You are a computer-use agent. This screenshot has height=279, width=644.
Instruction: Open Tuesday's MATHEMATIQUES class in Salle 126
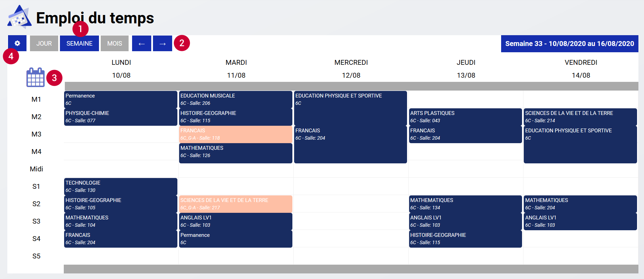(x=236, y=153)
